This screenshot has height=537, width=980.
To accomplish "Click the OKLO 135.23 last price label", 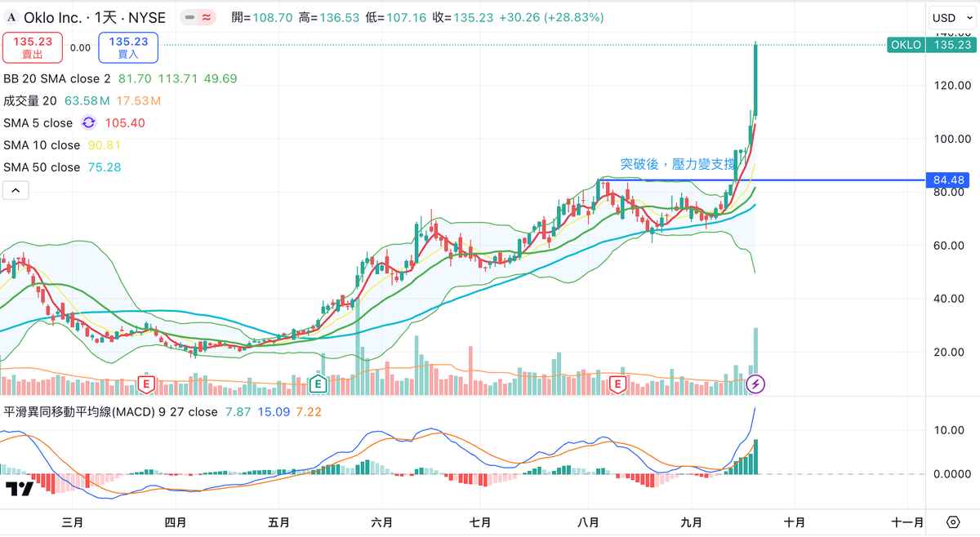I will coord(931,45).
